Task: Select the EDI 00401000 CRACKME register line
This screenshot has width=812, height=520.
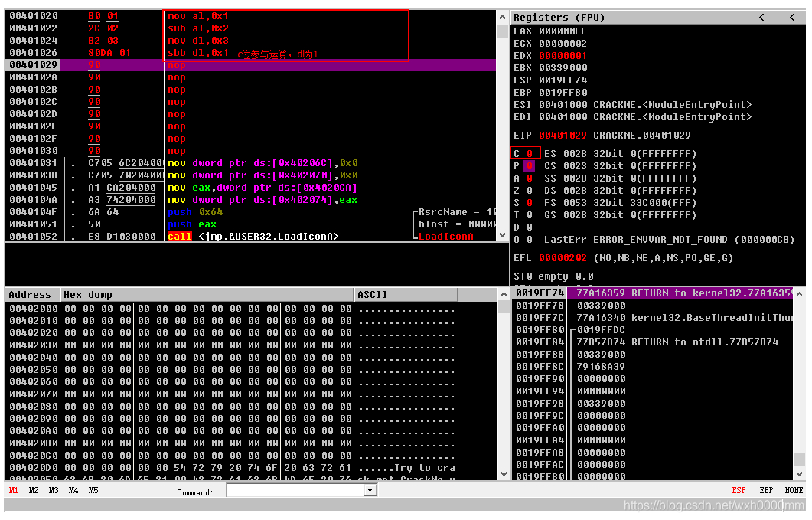Action: tap(632, 117)
